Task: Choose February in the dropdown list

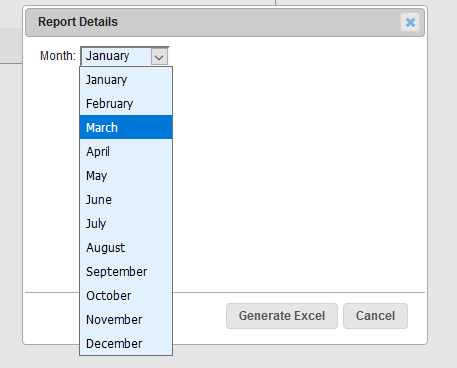Action: [x=126, y=104]
